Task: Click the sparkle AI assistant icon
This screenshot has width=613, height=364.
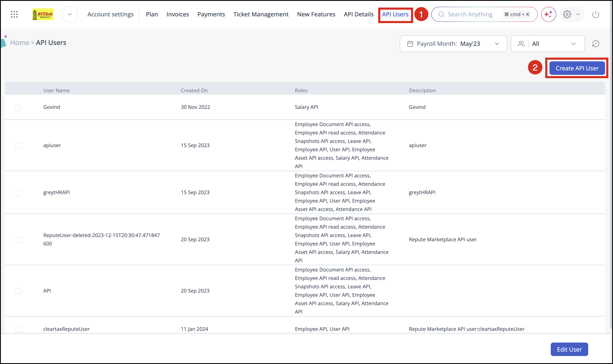Action: [548, 14]
